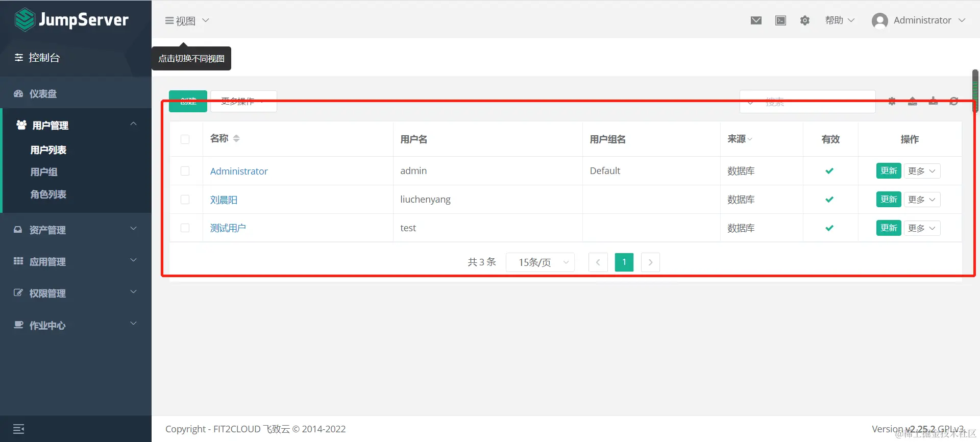Expand the 应用管理 sidebar section
980x442 pixels.
(76, 261)
